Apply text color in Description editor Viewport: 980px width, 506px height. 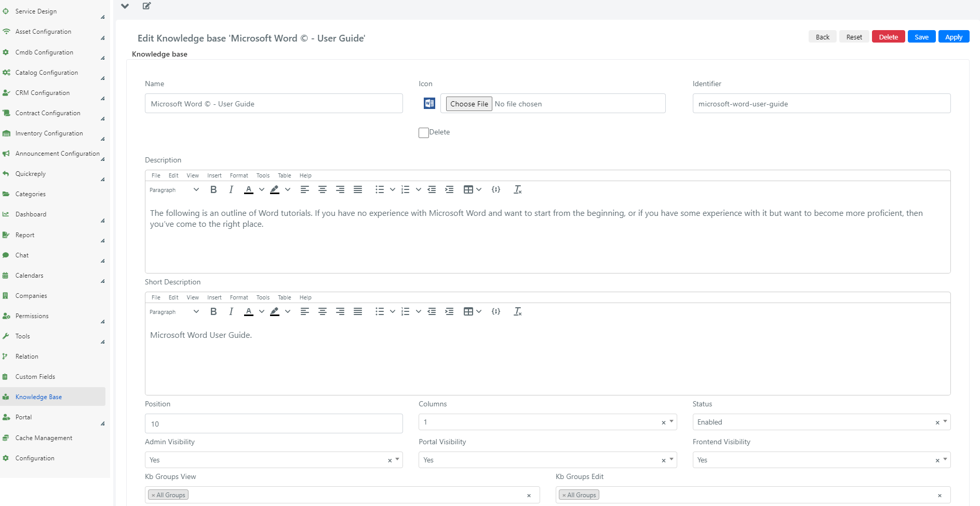click(x=249, y=190)
